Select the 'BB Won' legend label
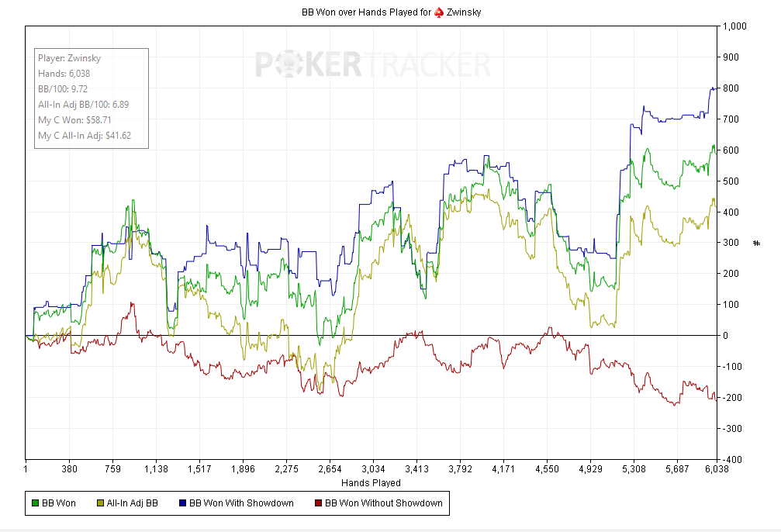 point(59,503)
